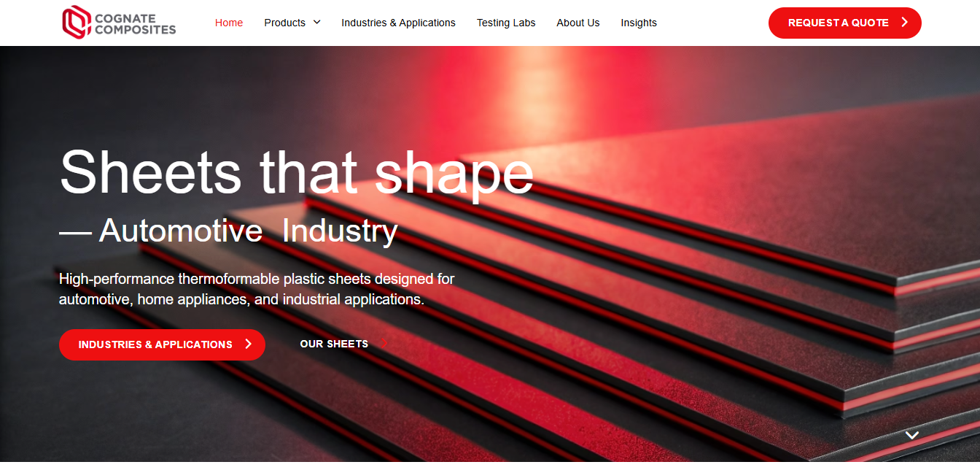Navigate to the Testing Labs page

pyautogui.click(x=506, y=23)
